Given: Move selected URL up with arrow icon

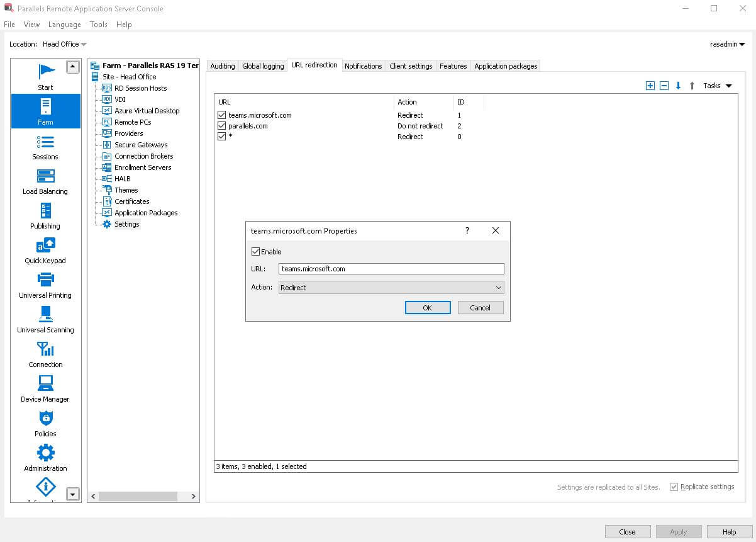Looking at the screenshot, I should (x=692, y=86).
